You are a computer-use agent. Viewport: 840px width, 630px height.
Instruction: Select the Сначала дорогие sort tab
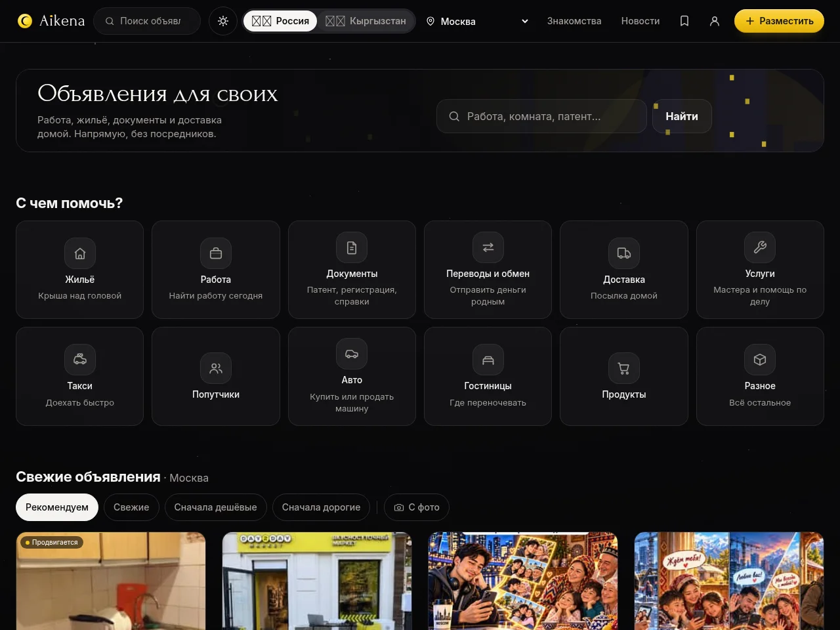tap(321, 507)
